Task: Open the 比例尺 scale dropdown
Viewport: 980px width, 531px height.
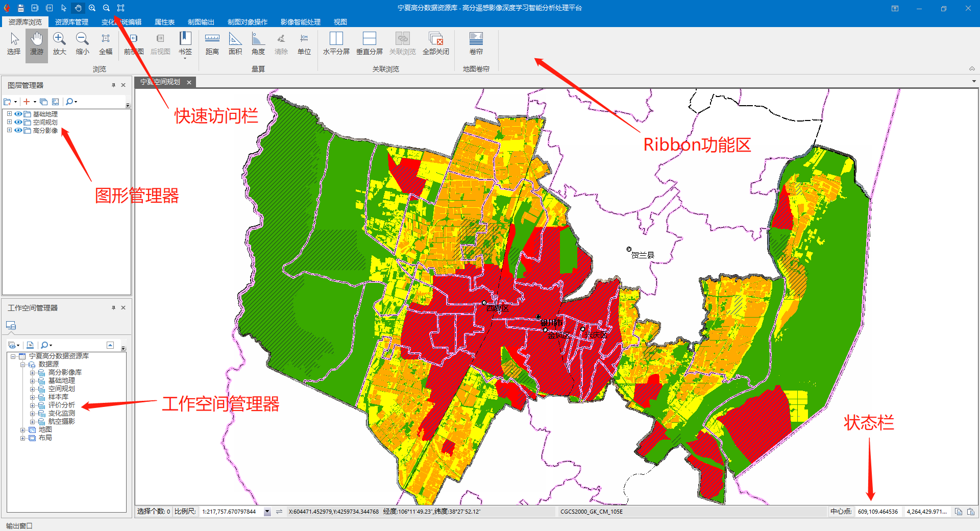Action: [267, 512]
